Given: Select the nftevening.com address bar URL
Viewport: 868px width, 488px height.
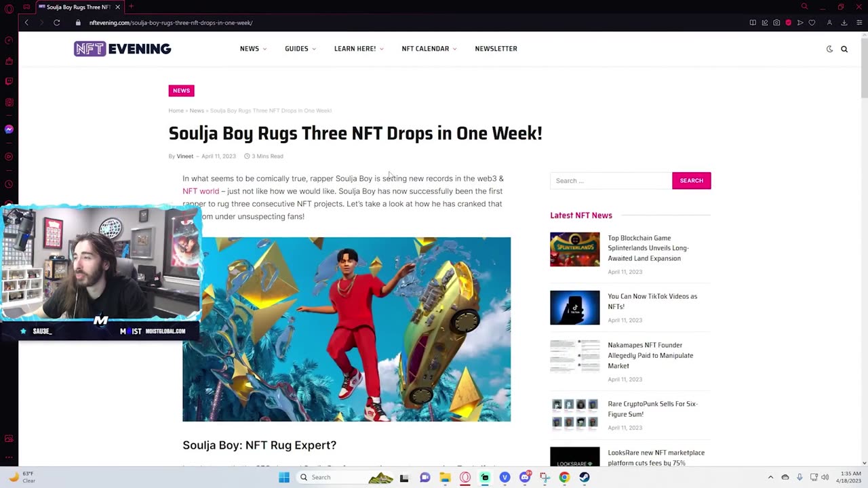Looking at the screenshot, I should (x=171, y=22).
